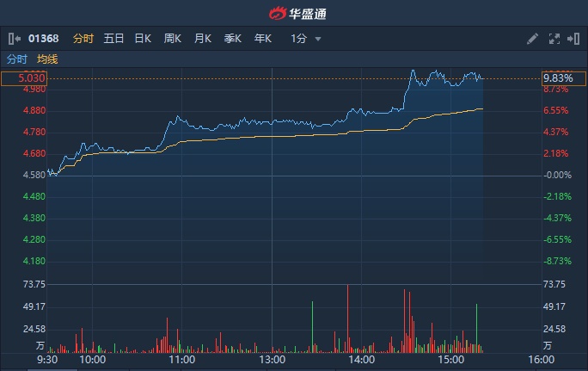Toggle the 均线 average line legend
Image resolution: width=588 pixels, height=371 pixels.
point(47,59)
